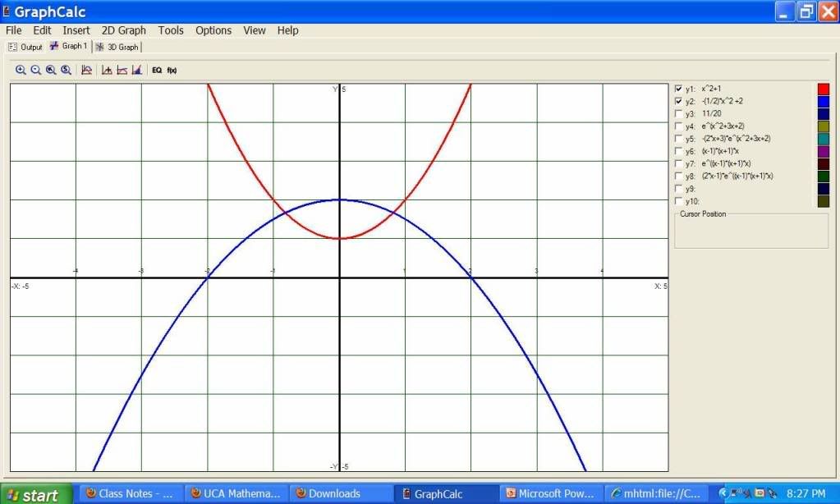Click the bright blue swatch for y2
This screenshot has width=840, height=504.
824,101
